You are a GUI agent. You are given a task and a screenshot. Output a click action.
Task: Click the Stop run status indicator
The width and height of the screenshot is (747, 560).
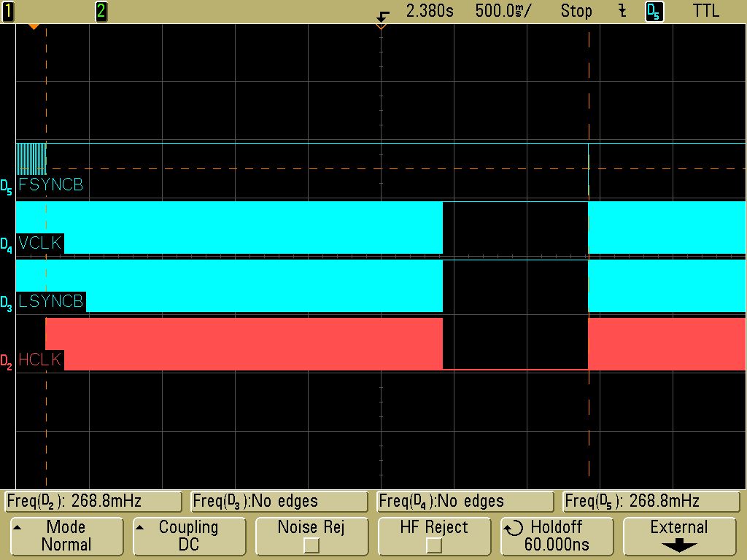coord(576,11)
